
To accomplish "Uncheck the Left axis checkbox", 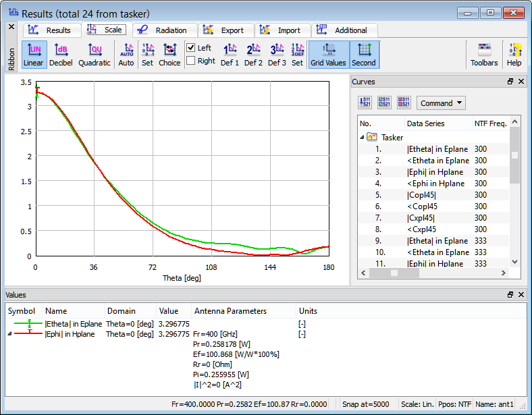I will 191,48.
